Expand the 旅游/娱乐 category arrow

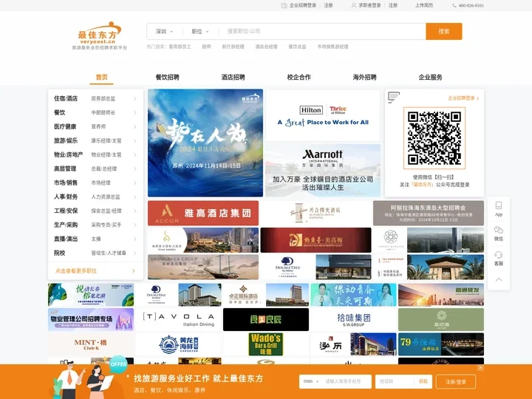(x=135, y=141)
